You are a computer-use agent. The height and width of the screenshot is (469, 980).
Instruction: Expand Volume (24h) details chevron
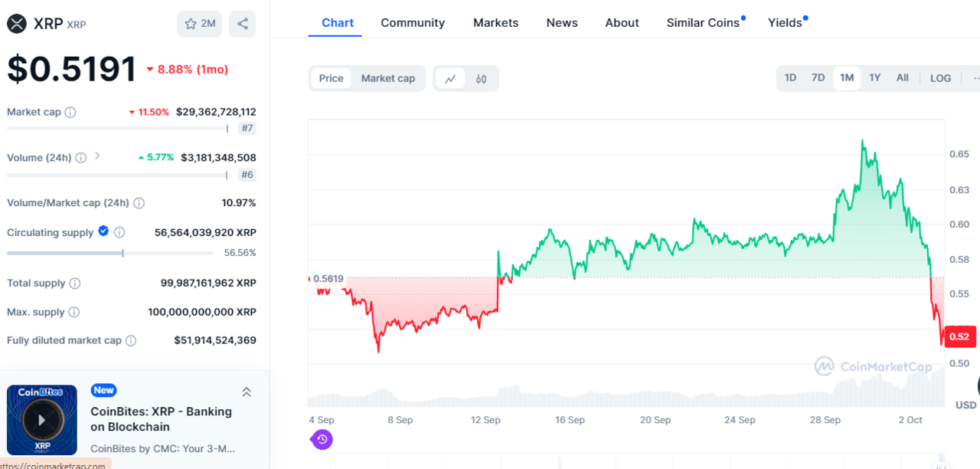click(x=97, y=156)
